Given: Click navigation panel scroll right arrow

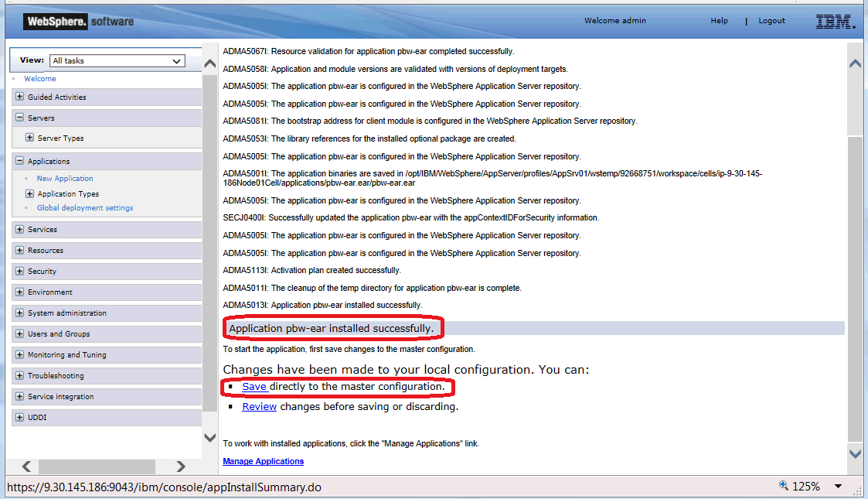Looking at the screenshot, I should click(x=180, y=467).
